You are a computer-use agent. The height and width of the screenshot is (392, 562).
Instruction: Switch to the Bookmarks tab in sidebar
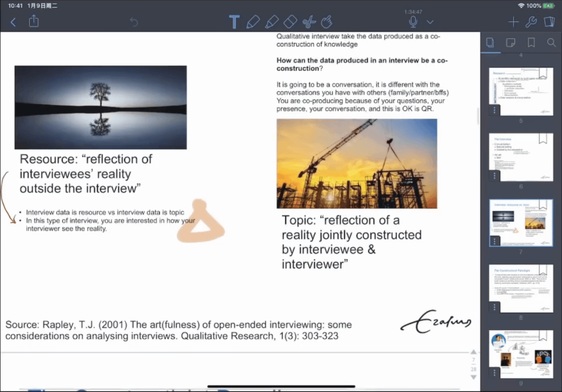(531, 43)
